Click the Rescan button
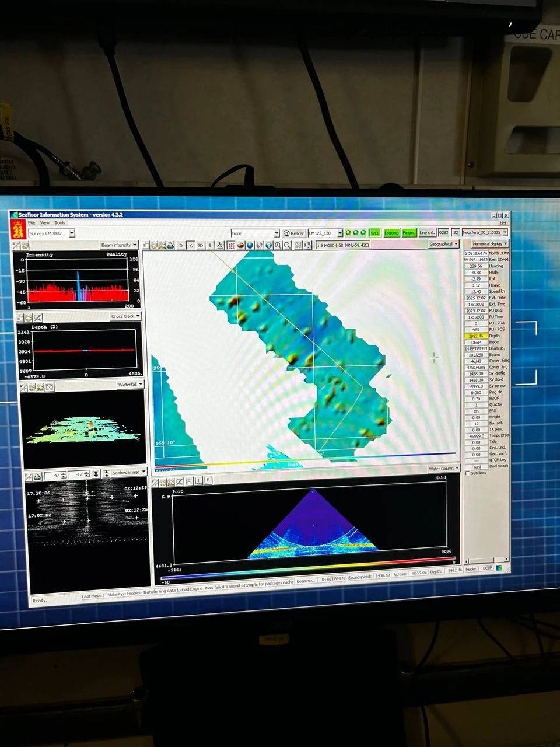This screenshot has width=560, height=747. [x=295, y=233]
